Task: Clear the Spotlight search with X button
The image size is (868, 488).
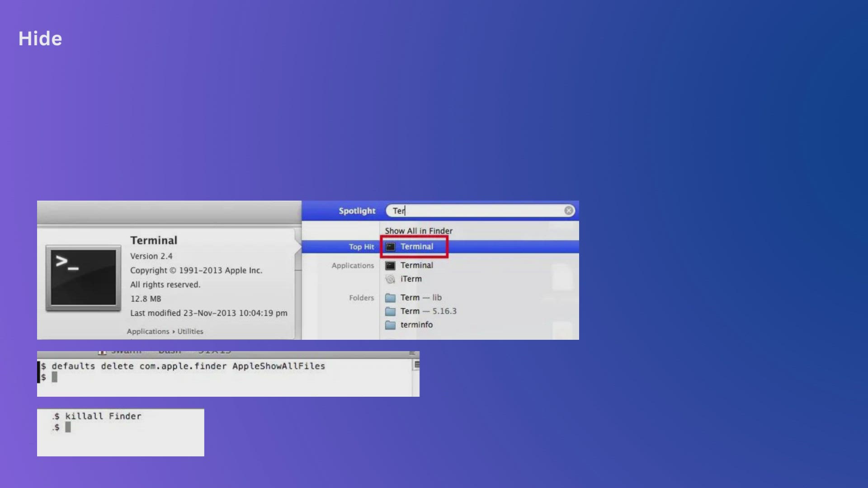Action: 569,211
